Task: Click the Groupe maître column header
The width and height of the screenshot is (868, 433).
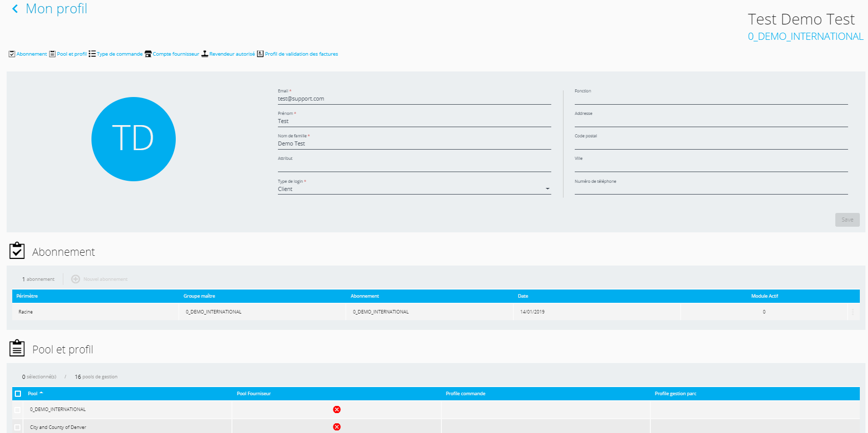Action: (199, 296)
